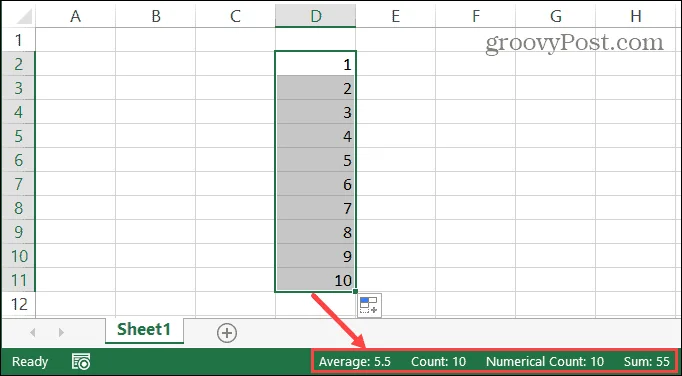
Task: Select empty cell B5
Action: point(156,136)
